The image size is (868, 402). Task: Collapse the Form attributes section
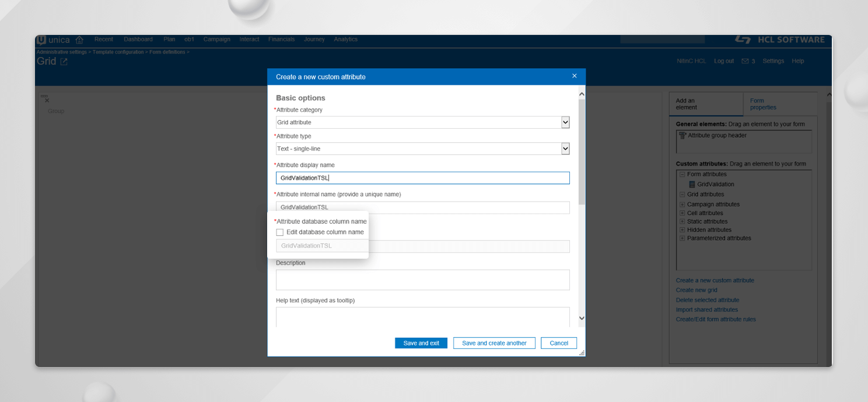[x=682, y=174]
